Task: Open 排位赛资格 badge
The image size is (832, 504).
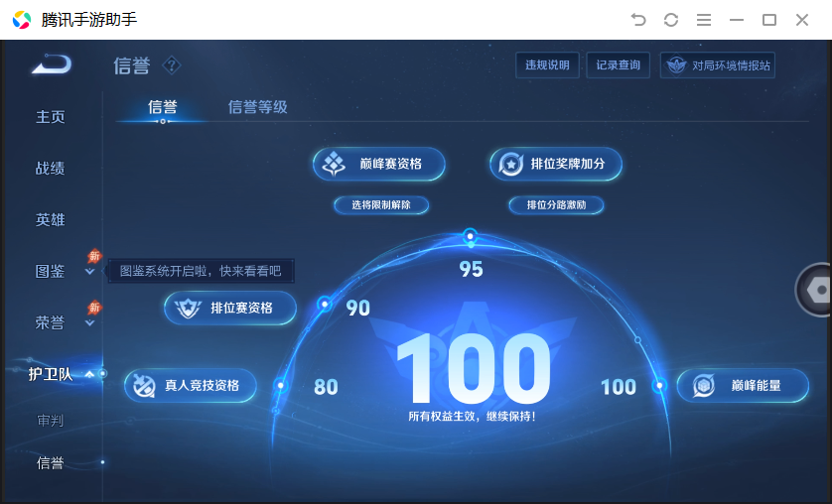Action: point(230,308)
